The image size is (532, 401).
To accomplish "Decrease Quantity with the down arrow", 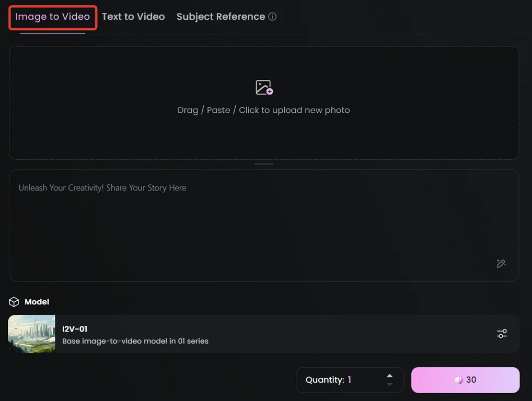I will (389, 385).
